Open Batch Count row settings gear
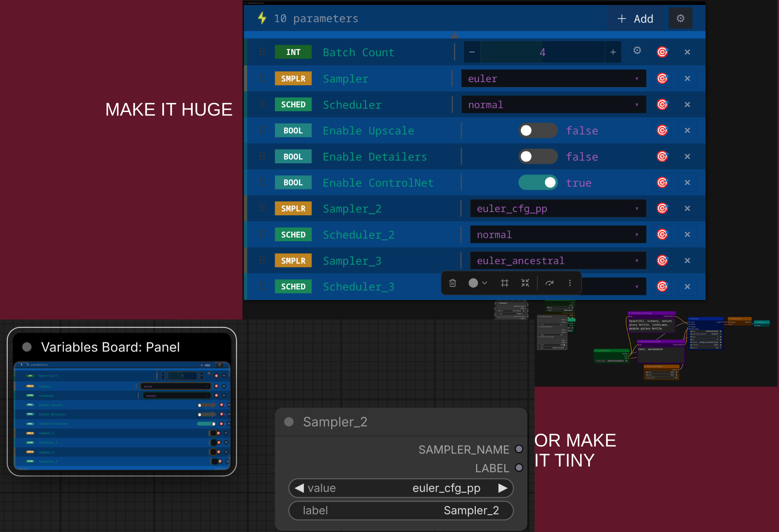 (637, 51)
